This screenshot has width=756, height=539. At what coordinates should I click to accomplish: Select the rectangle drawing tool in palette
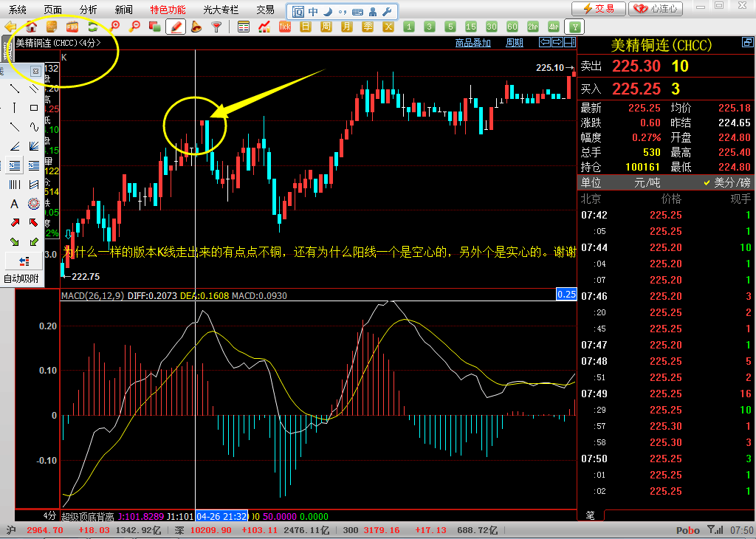(x=34, y=108)
